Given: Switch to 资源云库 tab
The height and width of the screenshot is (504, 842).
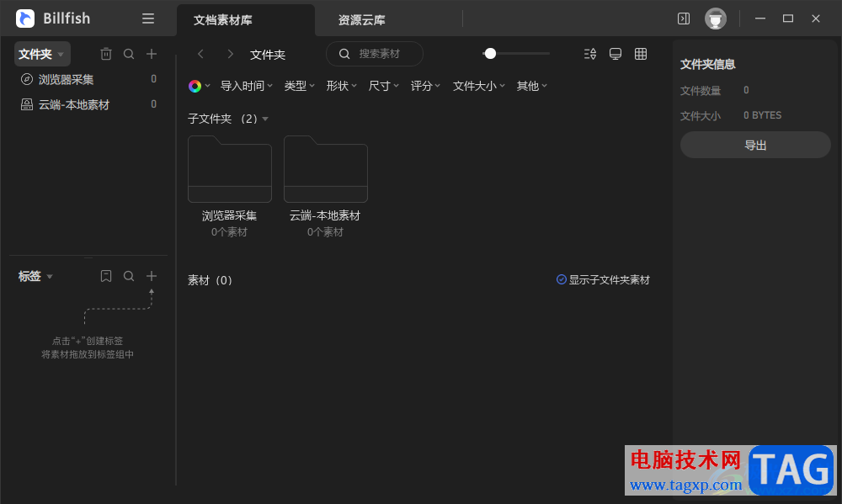Looking at the screenshot, I should click(x=361, y=20).
